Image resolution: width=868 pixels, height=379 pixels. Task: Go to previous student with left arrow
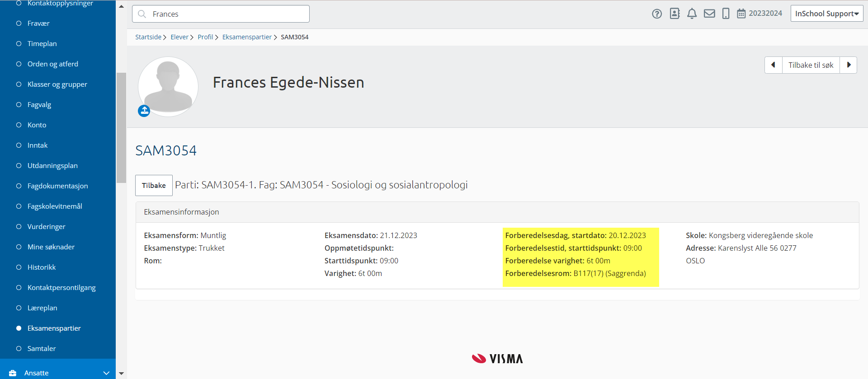point(773,65)
